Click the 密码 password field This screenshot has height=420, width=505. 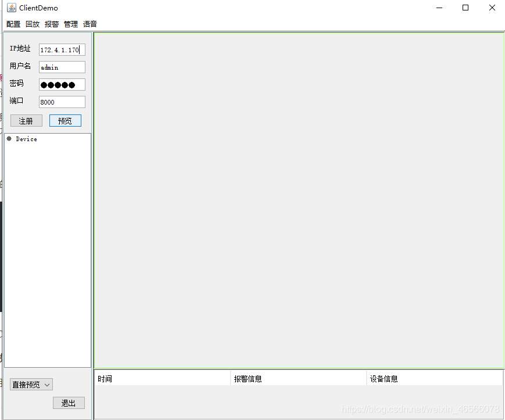tap(62, 84)
